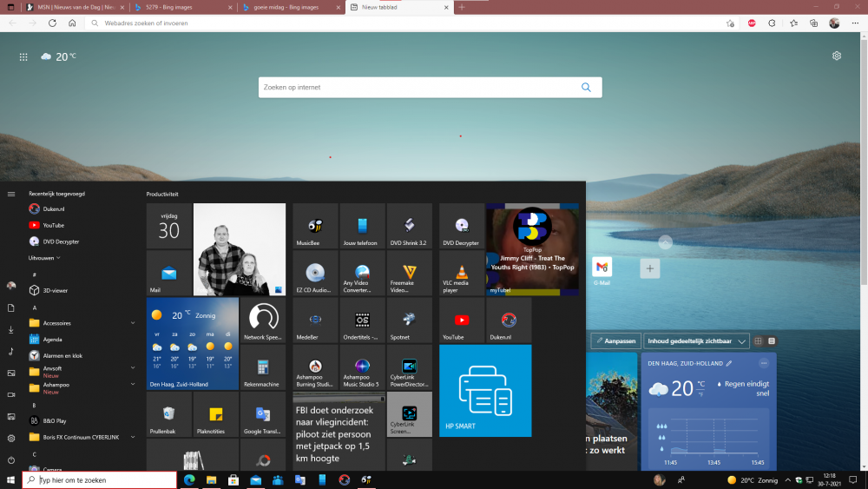
Task: Expand the Uitvouwen recently added list
Action: point(43,258)
